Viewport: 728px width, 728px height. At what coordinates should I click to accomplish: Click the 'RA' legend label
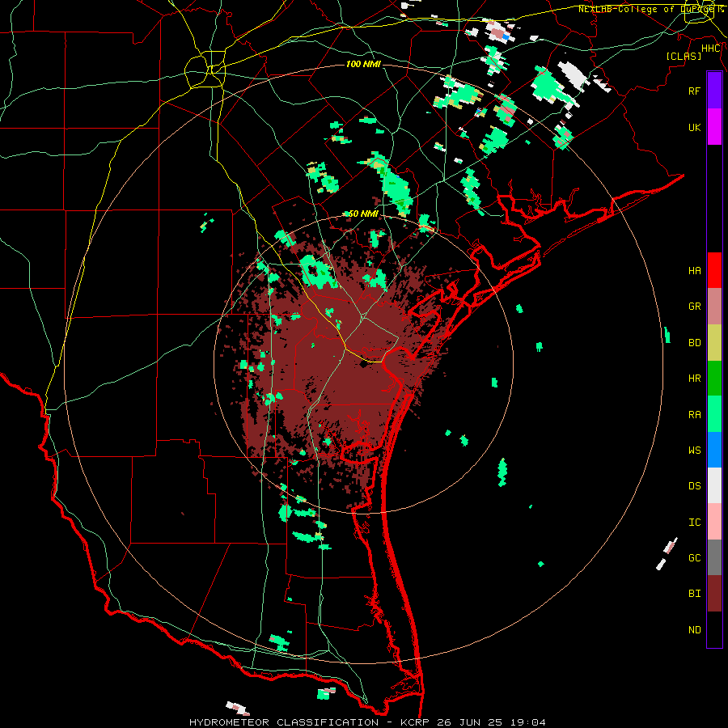(x=695, y=414)
